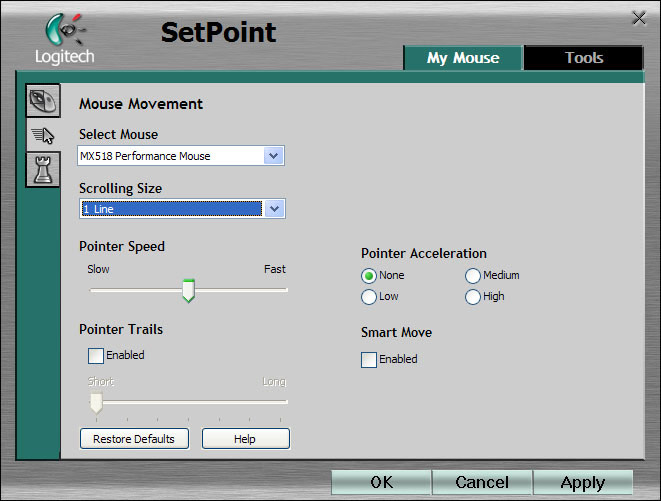Open the chess rook game settings icon

(42, 170)
